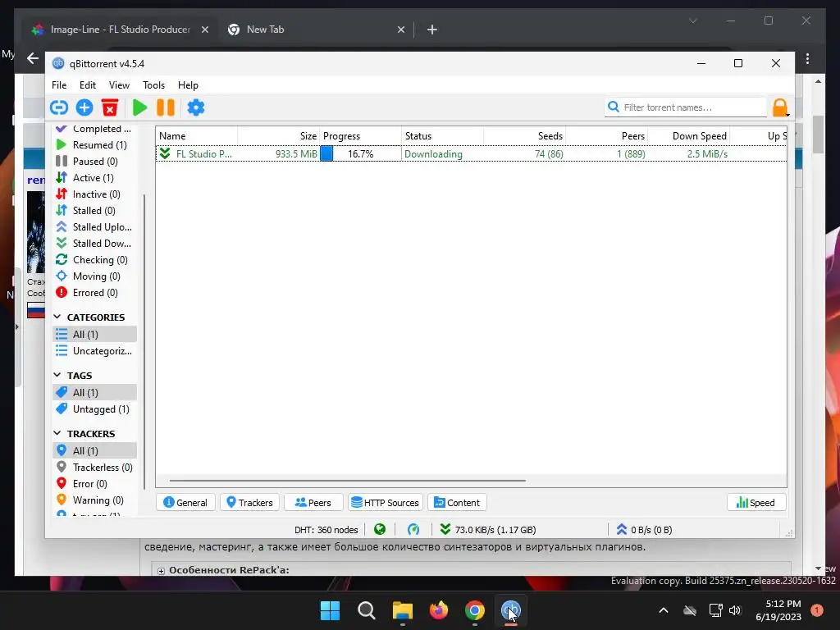
Task: Sort by the Size column header
Action: point(279,136)
